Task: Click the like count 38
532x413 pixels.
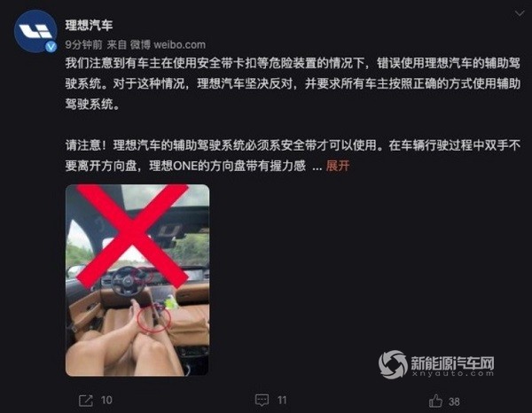Action: pos(454,401)
